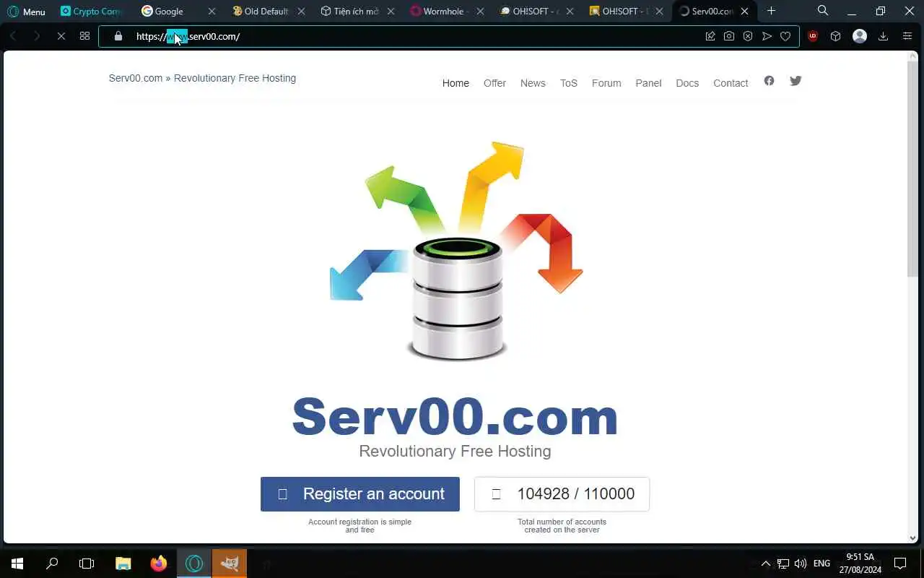Open the Panel link

click(x=648, y=83)
